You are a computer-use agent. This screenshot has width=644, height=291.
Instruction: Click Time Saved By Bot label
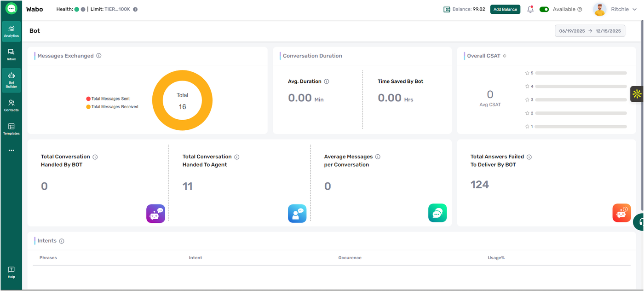[401, 81]
